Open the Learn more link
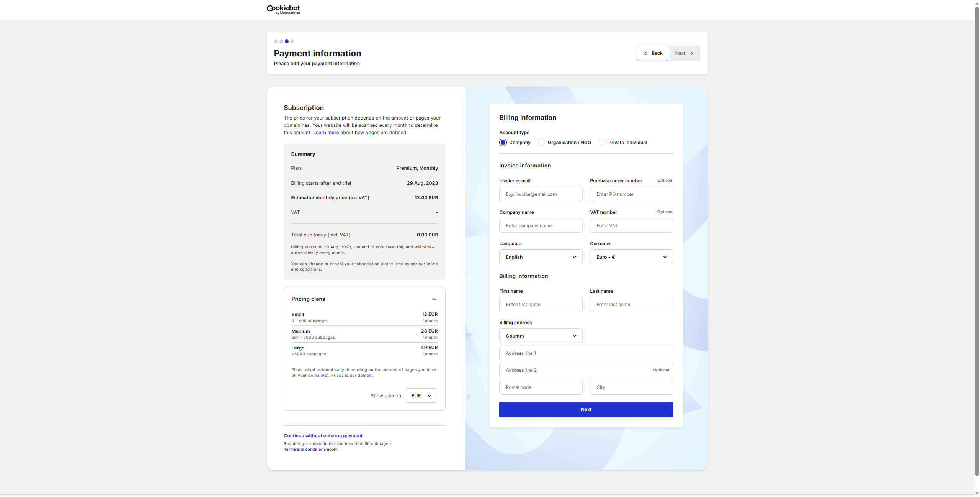This screenshot has width=980, height=497. point(326,133)
